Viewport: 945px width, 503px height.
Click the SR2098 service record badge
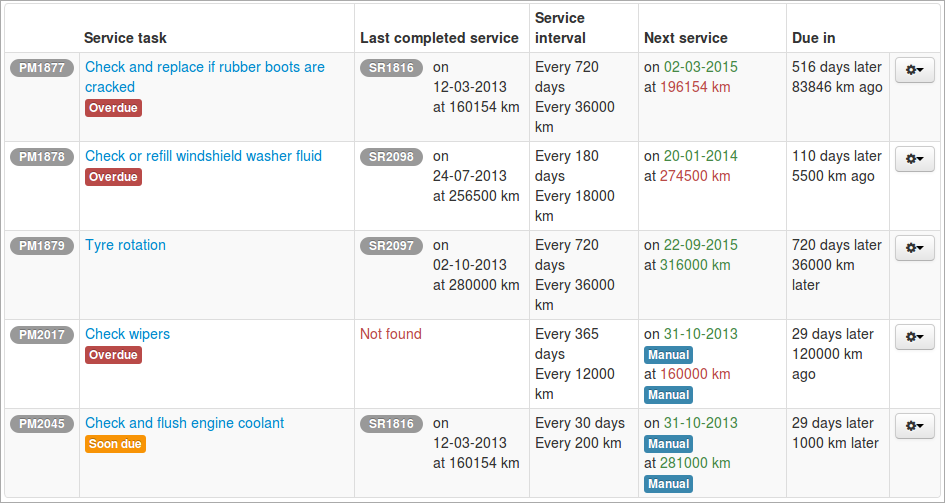[x=392, y=157]
